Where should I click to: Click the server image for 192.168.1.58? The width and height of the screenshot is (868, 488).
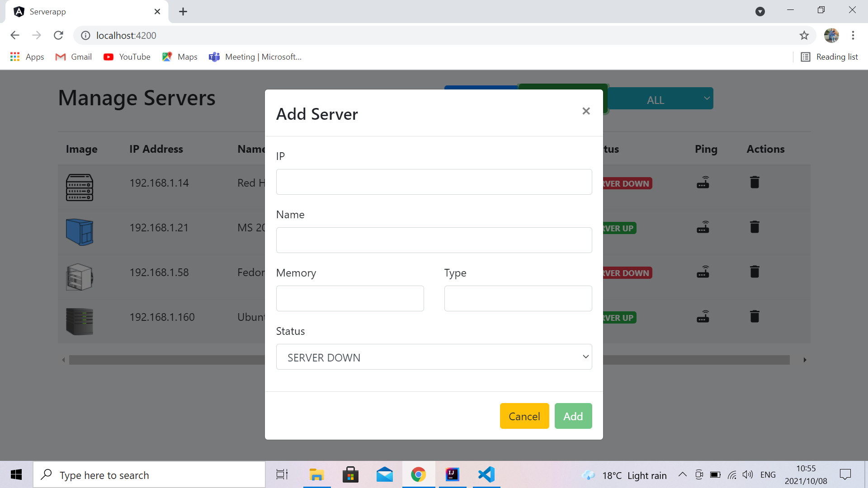(80, 277)
